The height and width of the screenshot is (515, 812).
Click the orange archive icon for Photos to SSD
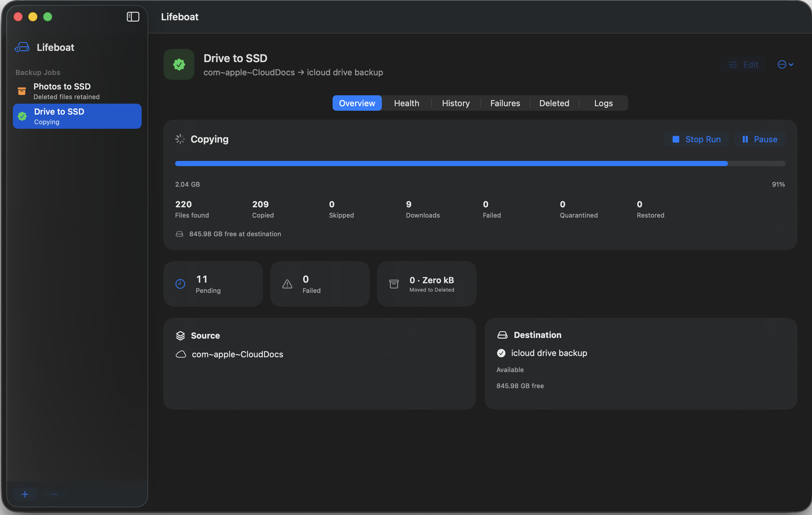click(x=22, y=91)
